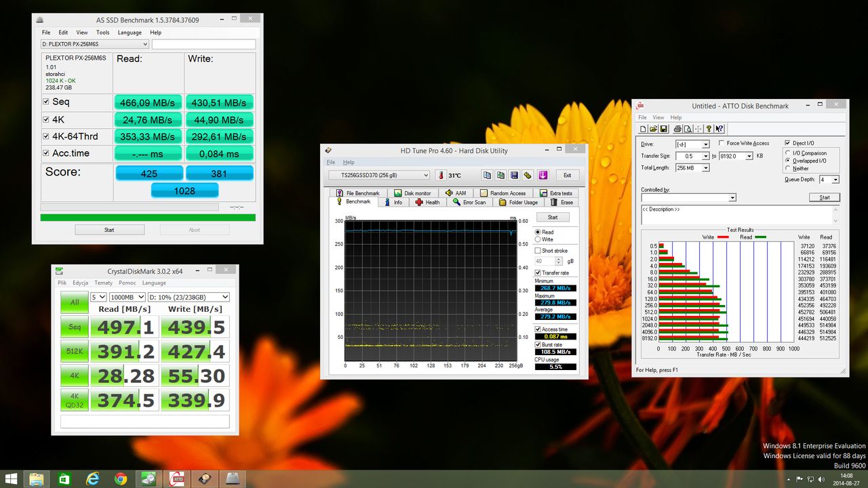
Task: Click the Context Help arrow icon in ATTO
Action: click(719, 129)
